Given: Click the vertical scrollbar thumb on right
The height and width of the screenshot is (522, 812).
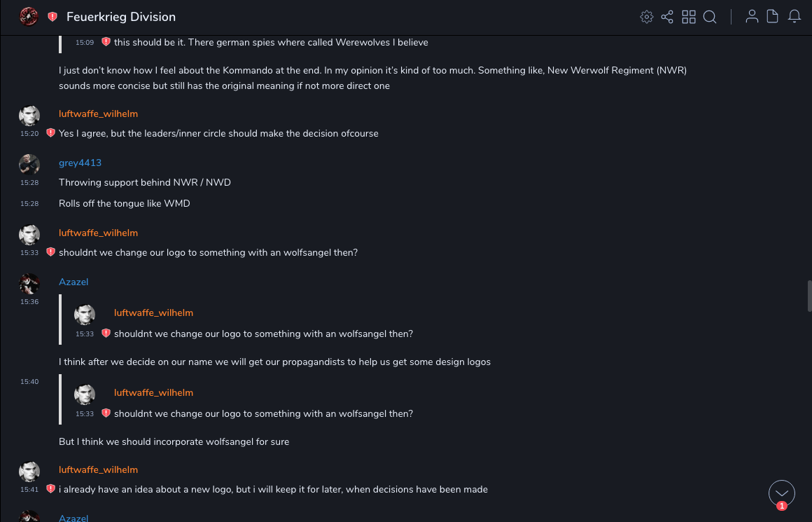Looking at the screenshot, I should [809, 296].
